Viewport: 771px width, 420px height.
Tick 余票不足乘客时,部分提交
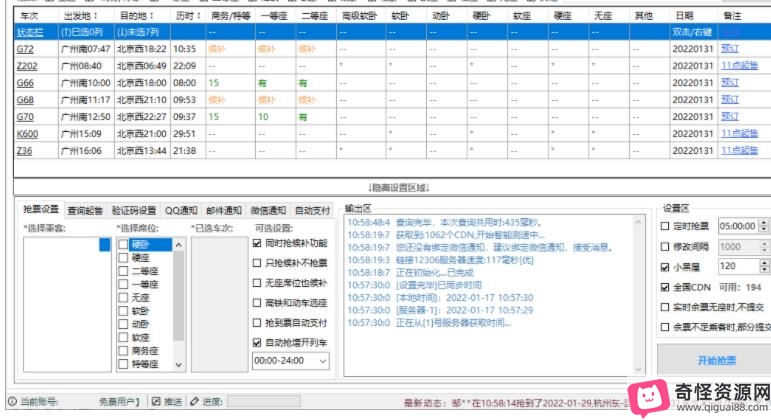[x=665, y=327]
